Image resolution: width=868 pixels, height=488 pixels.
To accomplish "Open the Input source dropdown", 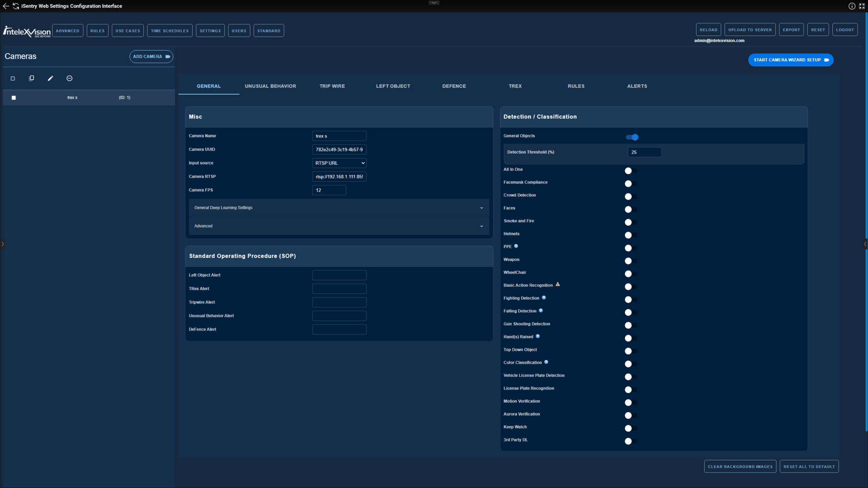I will 339,163.
